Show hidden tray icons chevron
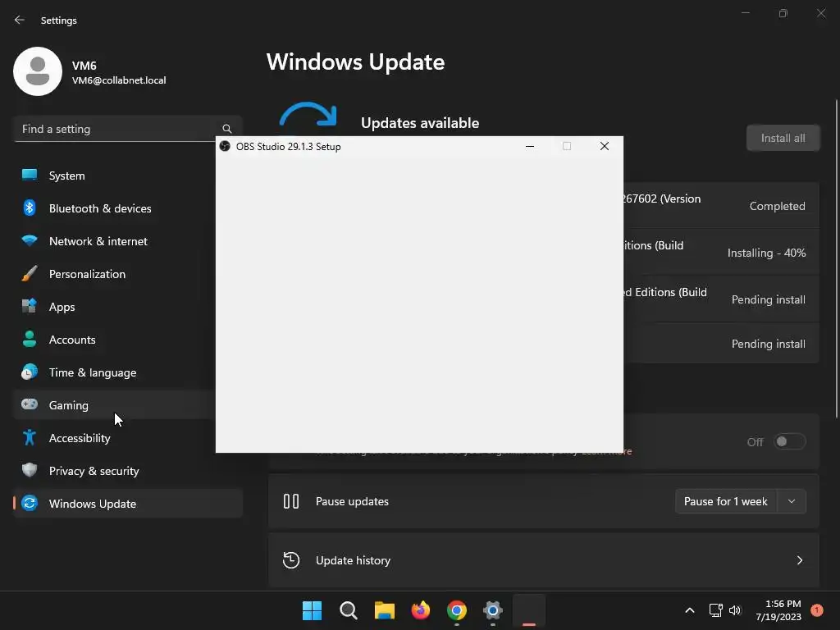This screenshot has width=840, height=630. click(689, 610)
